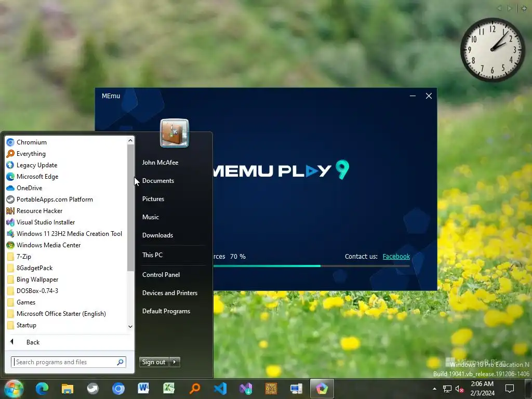Open File Explorer from the taskbar

click(x=68, y=389)
